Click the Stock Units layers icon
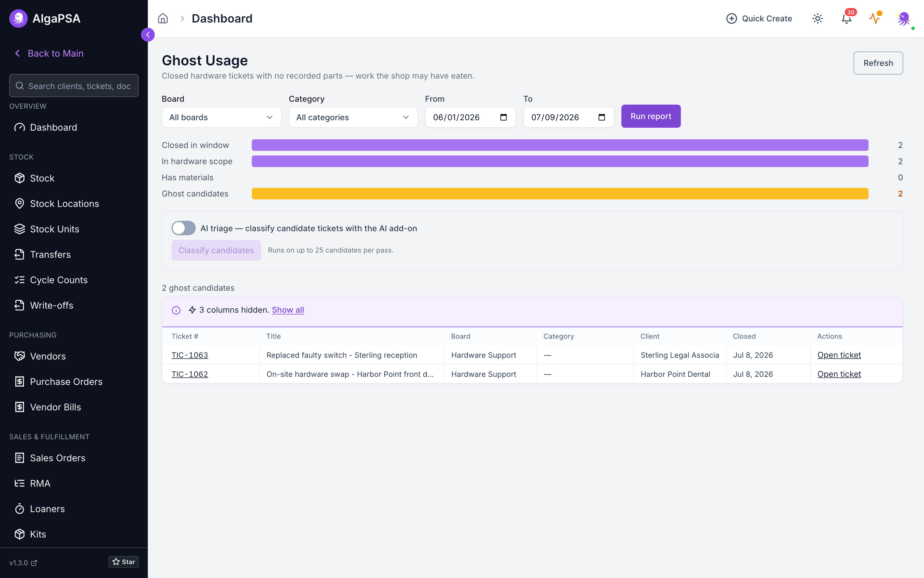 click(x=19, y=229)
